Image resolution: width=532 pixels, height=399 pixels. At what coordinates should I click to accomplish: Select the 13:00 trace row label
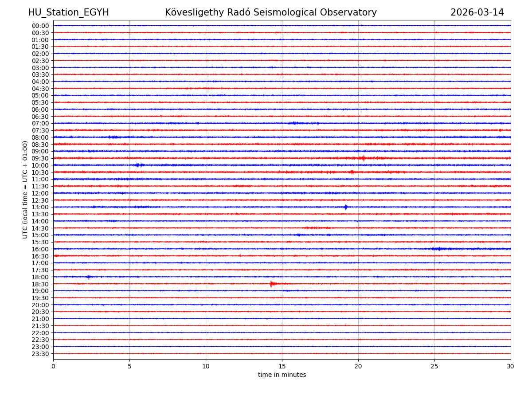(40, 207)
